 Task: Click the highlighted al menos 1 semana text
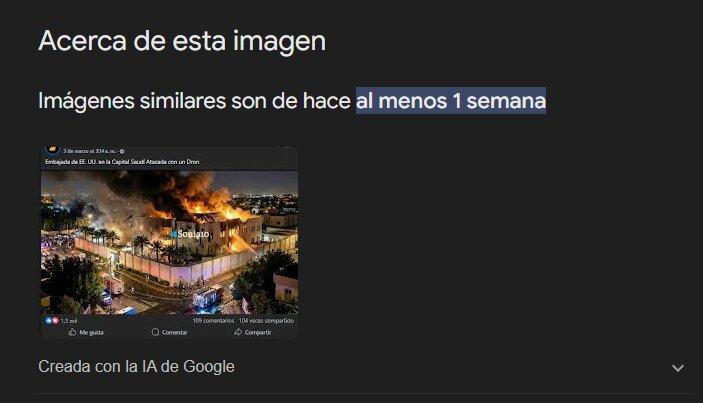tap(451, 100)
